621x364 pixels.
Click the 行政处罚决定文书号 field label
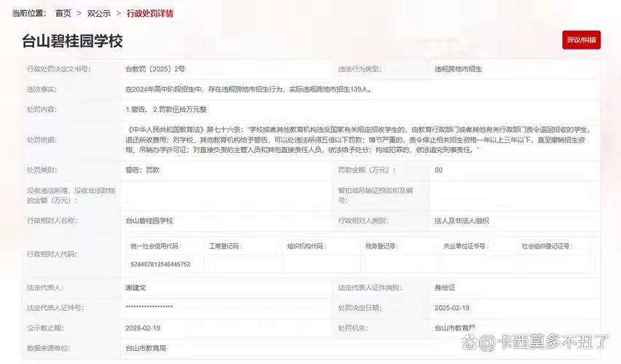(x=58, y=69)
